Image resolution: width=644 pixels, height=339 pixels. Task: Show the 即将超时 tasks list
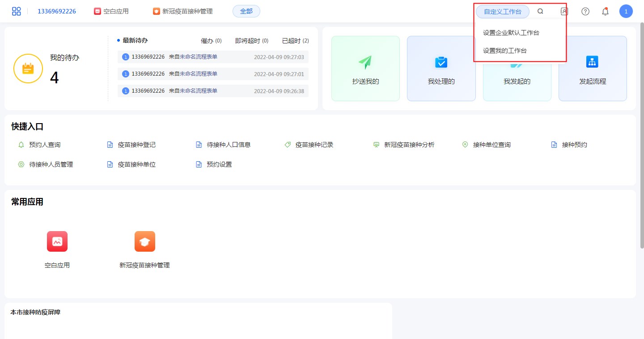(x=251, y=41)
